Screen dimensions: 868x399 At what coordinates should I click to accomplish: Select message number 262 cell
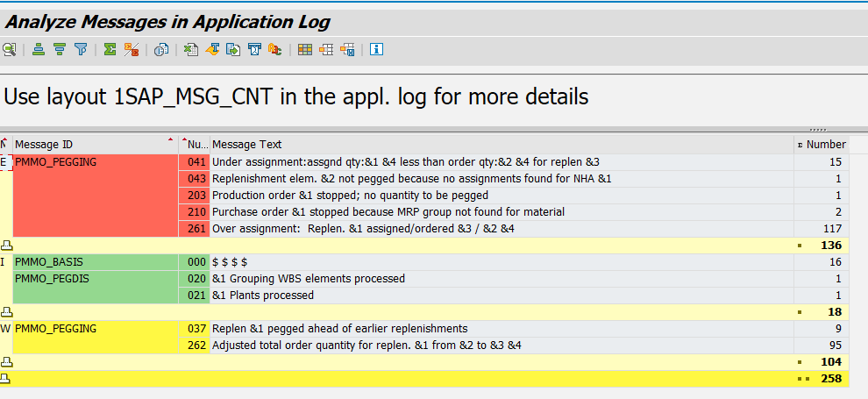point(195,346)
